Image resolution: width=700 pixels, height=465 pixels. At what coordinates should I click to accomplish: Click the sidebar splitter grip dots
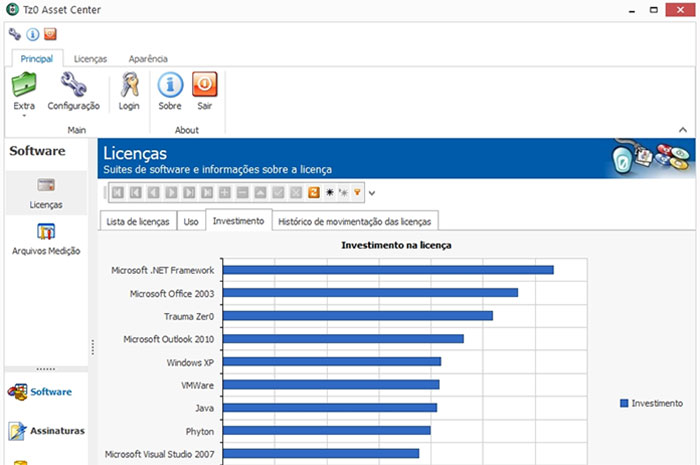pos(92,347)
